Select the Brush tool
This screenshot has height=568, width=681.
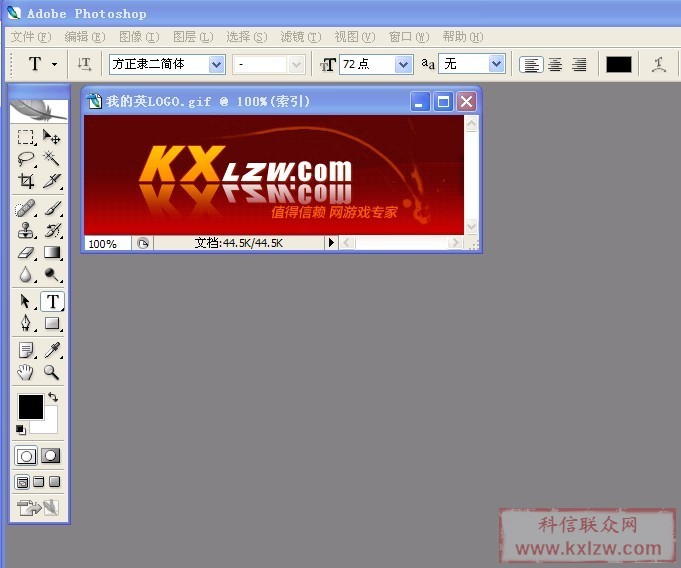[53, 208]
